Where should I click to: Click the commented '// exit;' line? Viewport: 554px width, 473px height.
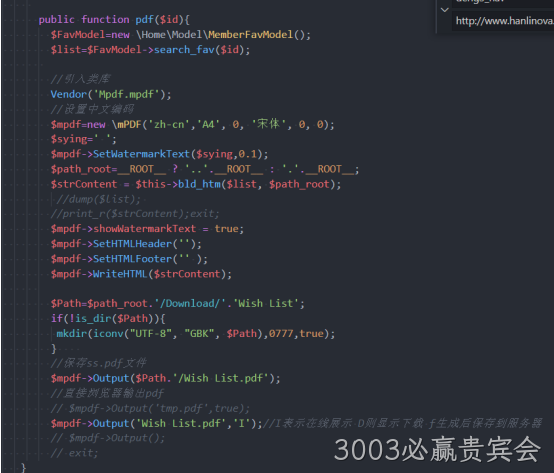click(x=74, y=453)
